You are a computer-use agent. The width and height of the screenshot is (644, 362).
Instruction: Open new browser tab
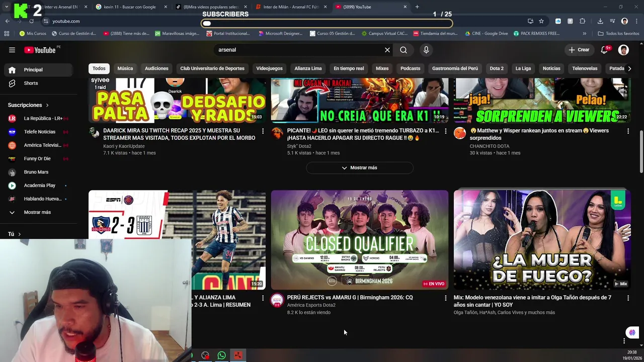417,7
